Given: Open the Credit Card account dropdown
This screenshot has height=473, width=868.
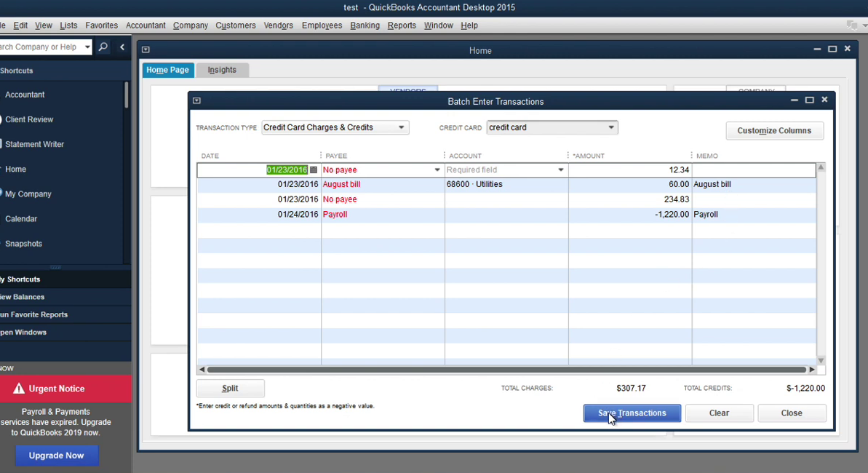Looking at the screenshot, I should (x=611, y=127).
